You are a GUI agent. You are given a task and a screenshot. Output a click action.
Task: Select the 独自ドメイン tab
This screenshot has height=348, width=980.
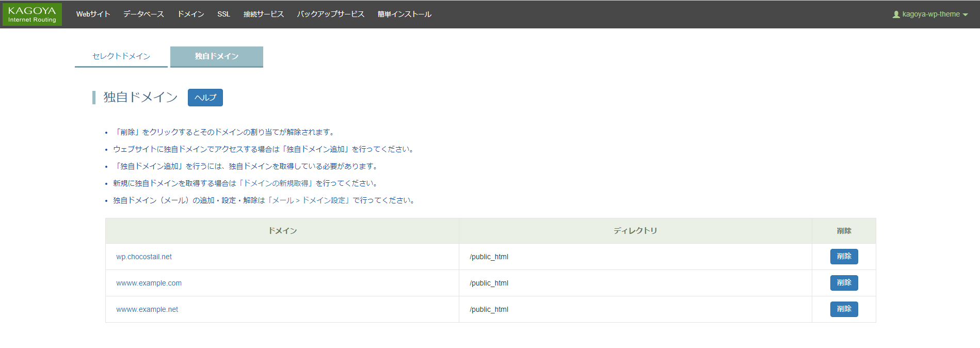coord(216,56)
